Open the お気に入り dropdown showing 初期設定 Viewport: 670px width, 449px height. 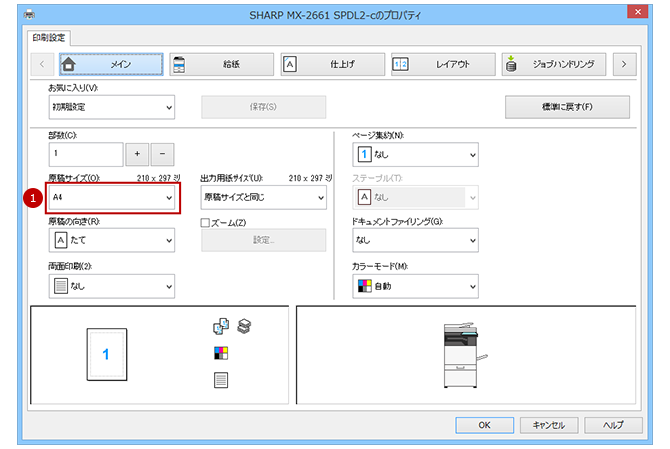point(112,107)
